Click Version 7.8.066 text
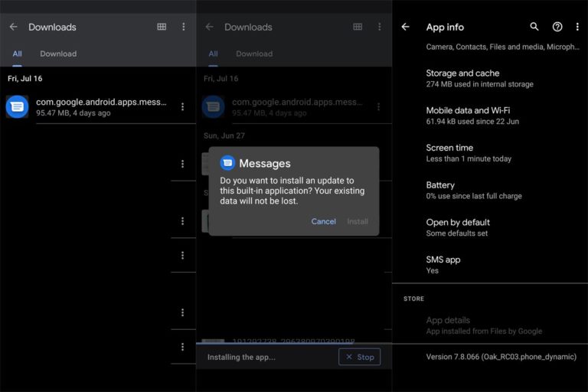This screenshot has width=588, height=392. 501,357
